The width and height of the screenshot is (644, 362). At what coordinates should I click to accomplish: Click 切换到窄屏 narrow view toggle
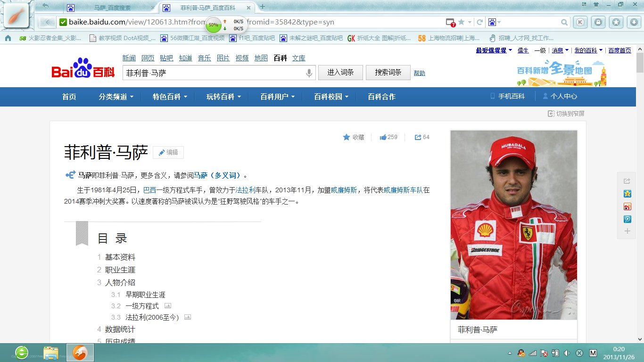point(566,114)
